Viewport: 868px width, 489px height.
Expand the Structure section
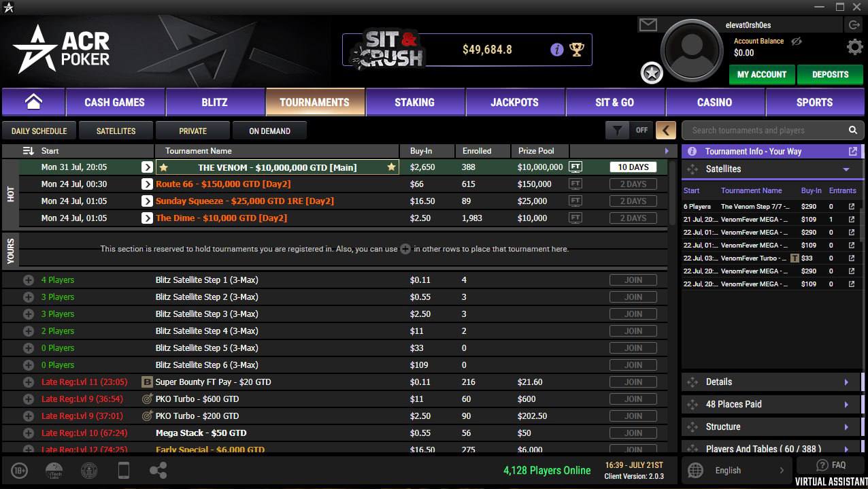coord(771,427)
